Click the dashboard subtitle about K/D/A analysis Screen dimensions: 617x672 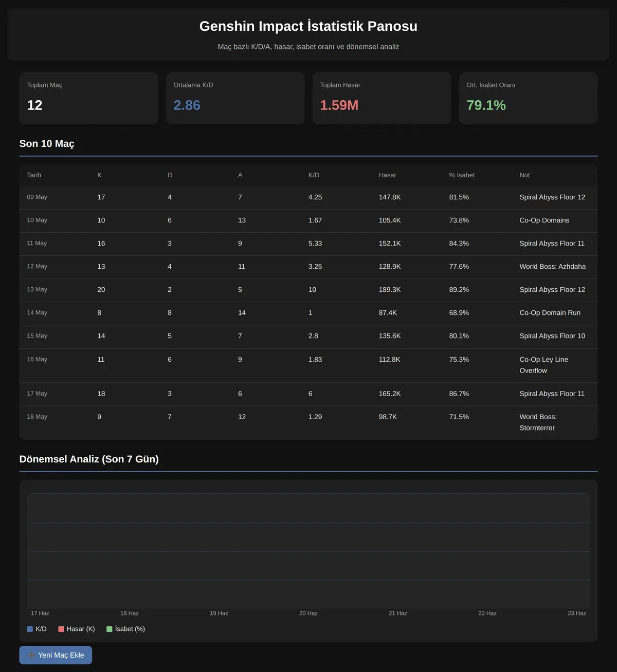pyautogui.click(x=308, y=47)
